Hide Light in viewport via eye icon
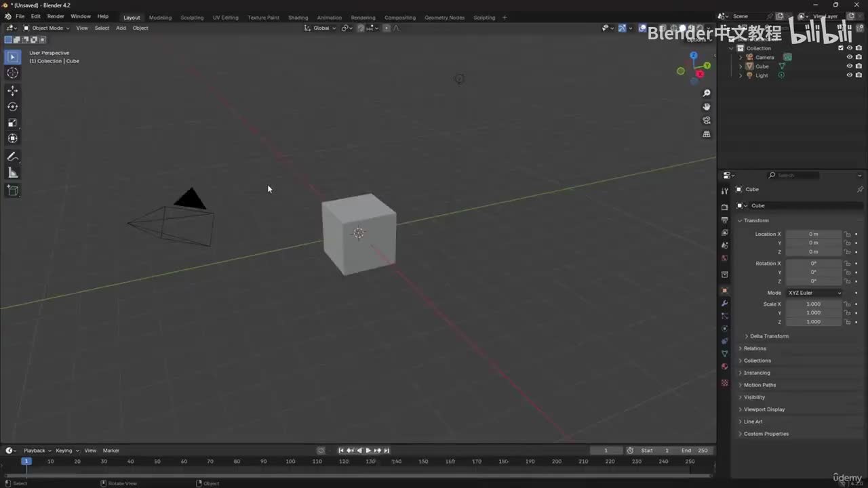Viewport: 868px width, 488px height. pyautogui.click(x=849, y=75)
